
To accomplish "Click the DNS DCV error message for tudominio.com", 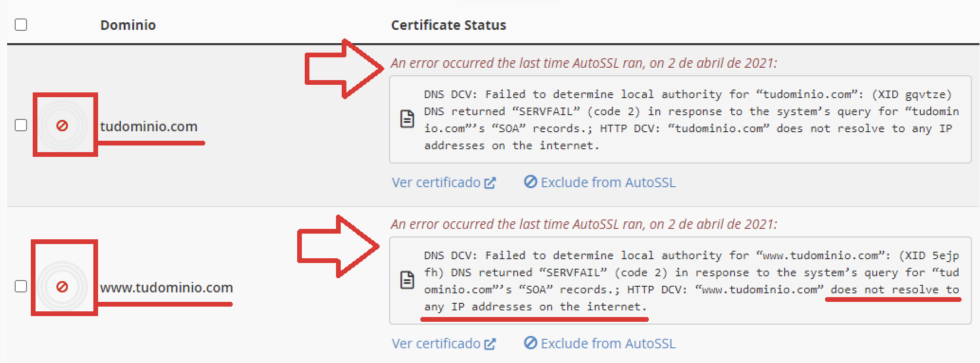I will (687, 120).
